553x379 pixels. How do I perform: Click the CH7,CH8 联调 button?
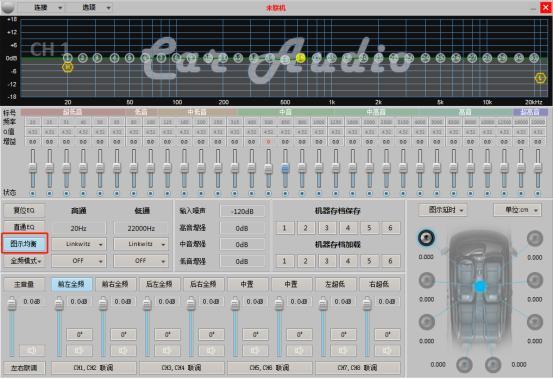(x=358, y=368)
